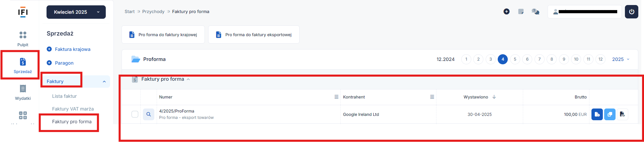The height and width of the screenshot is (142, 644).
Task: Open the 2025 year selector
Action: point(620,59)
